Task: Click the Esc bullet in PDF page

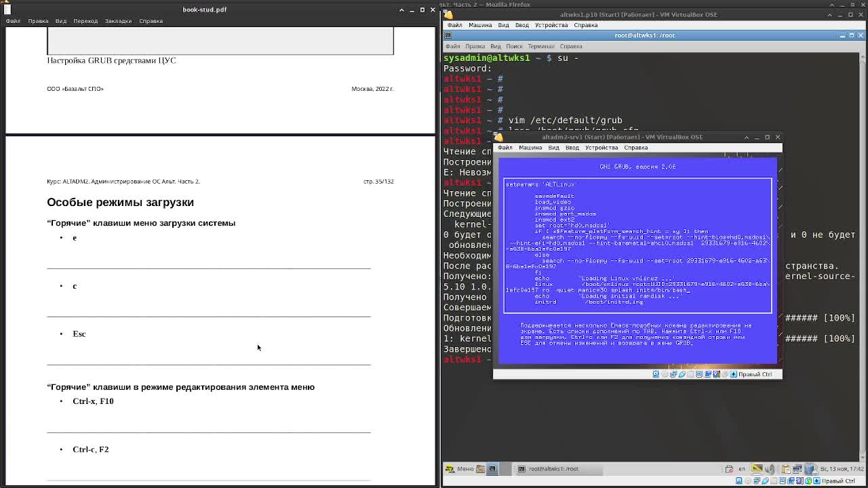Action: (79, 333)
